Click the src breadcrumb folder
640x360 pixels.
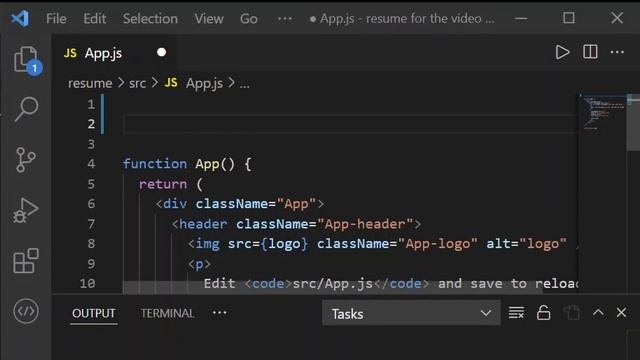137,83
